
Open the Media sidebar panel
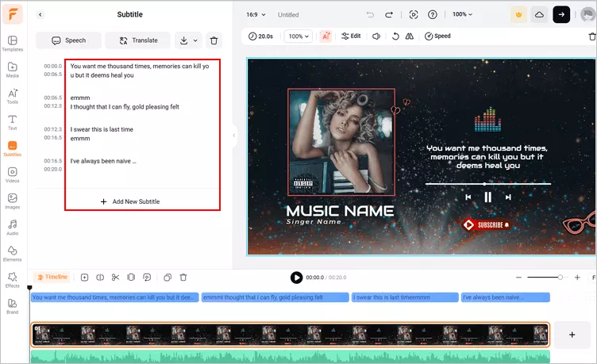[x=12, y=70]
